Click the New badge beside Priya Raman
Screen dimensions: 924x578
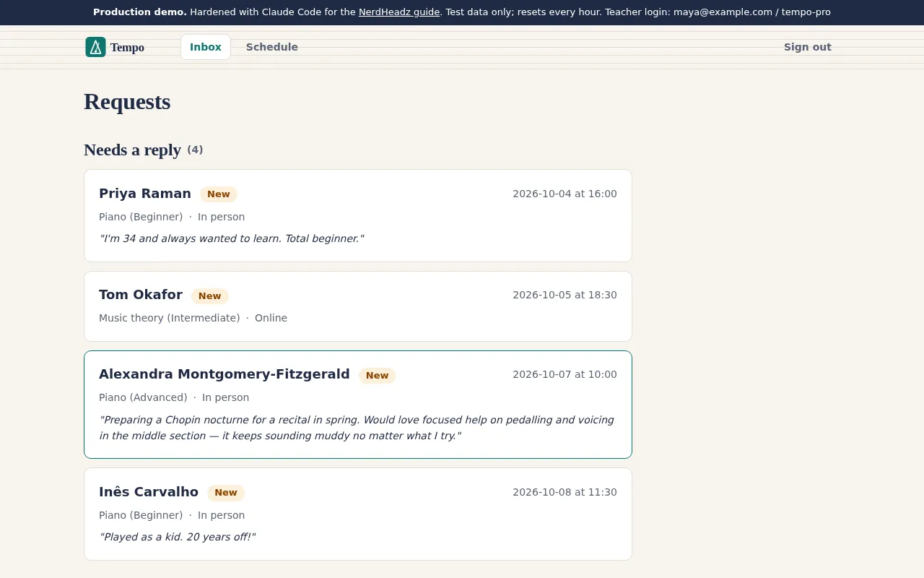219,194
